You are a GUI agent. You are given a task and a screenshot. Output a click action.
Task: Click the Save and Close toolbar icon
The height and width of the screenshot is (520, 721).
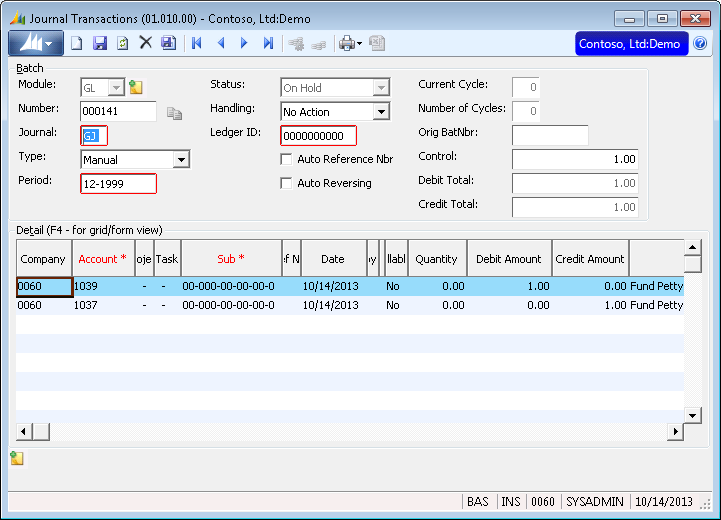168,43
